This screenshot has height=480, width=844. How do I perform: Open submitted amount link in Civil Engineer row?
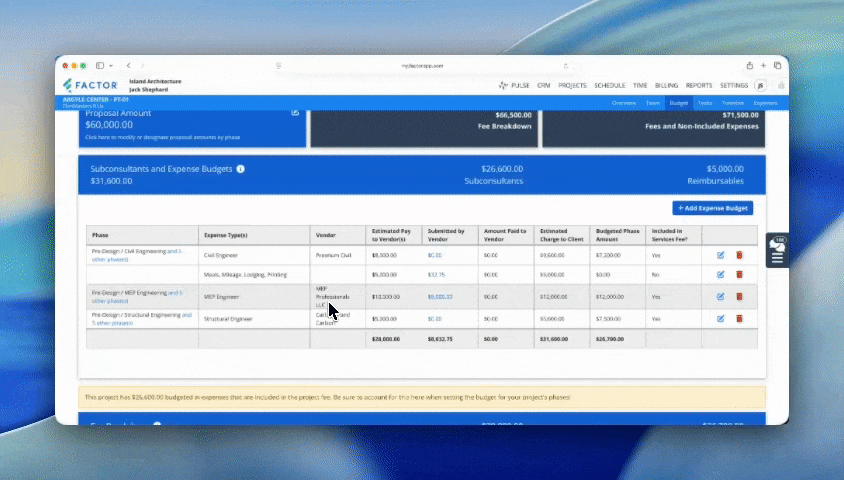coord(434,255)
